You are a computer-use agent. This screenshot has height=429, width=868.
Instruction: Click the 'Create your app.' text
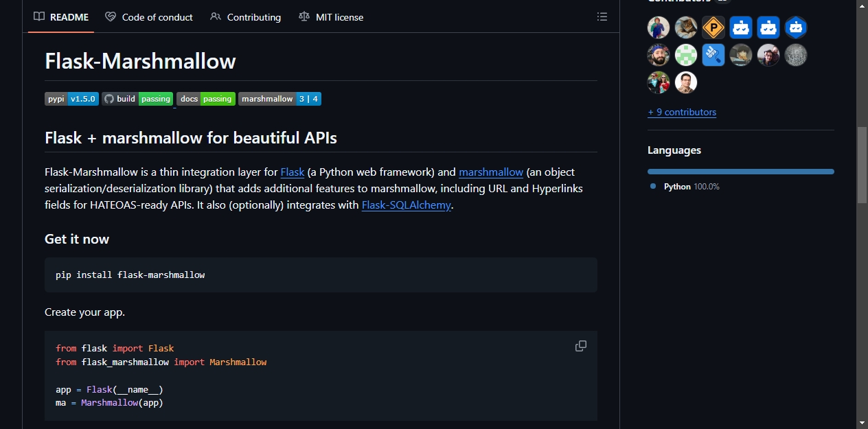(x=84, y=312)
